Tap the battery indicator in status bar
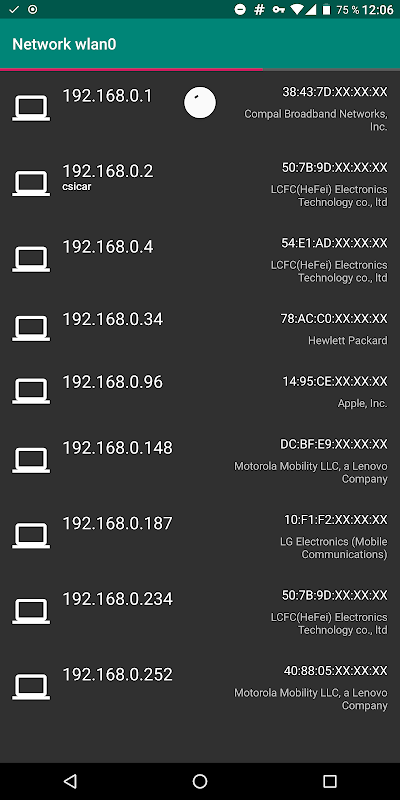The image size is (400, 800). coord(326,9)
